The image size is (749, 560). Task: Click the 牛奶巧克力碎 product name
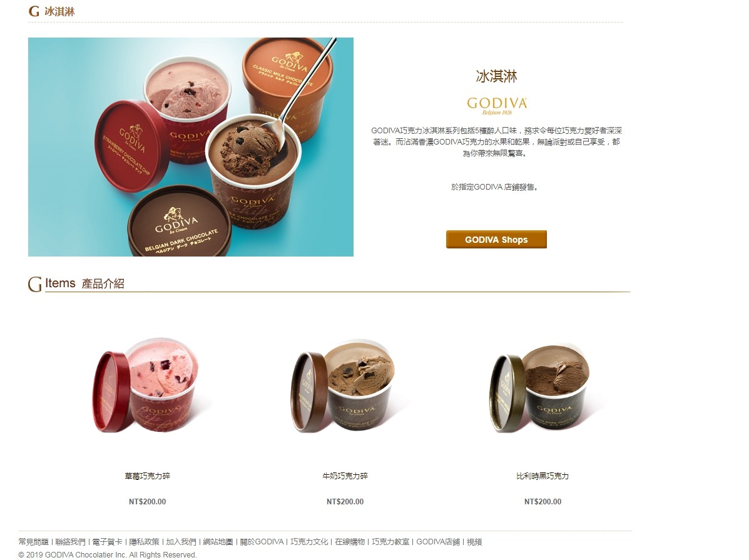tap(345, 476)
